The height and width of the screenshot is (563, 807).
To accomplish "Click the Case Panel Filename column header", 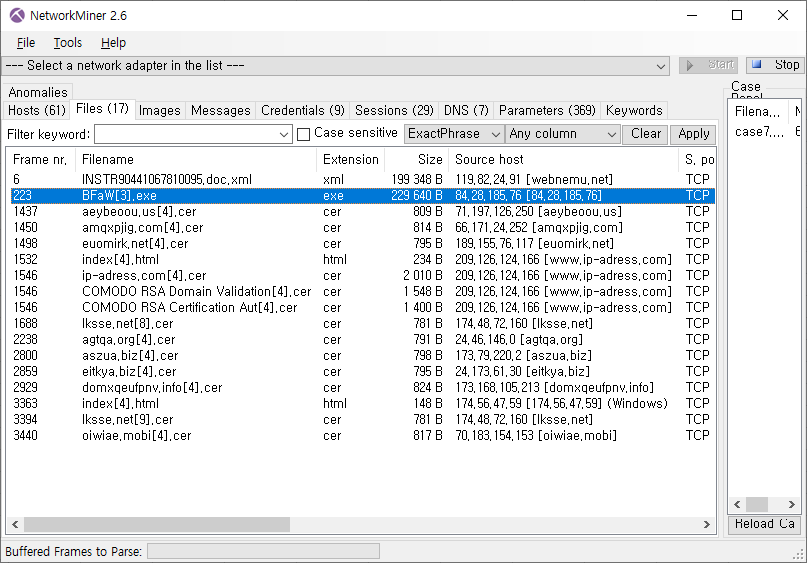I will coord(759,111).
